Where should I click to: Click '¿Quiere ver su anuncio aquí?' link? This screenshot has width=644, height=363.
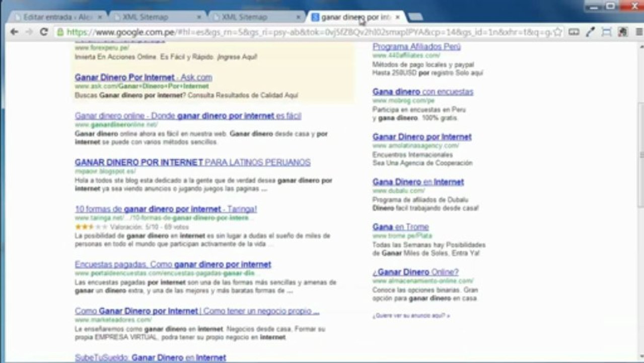coord(411,316)
